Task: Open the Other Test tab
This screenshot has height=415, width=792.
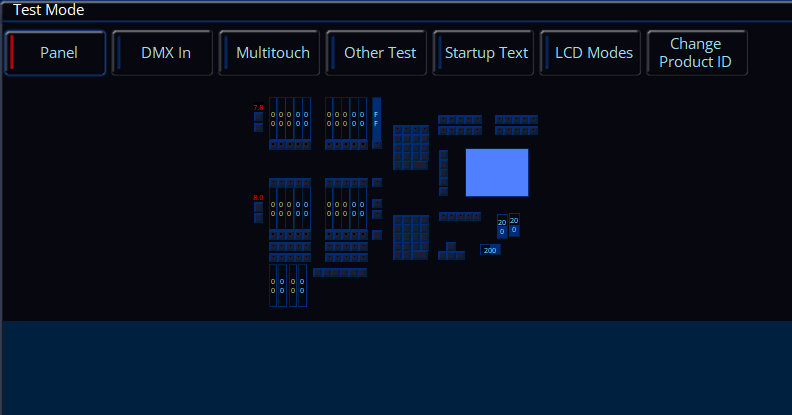Action: [379, 53]
